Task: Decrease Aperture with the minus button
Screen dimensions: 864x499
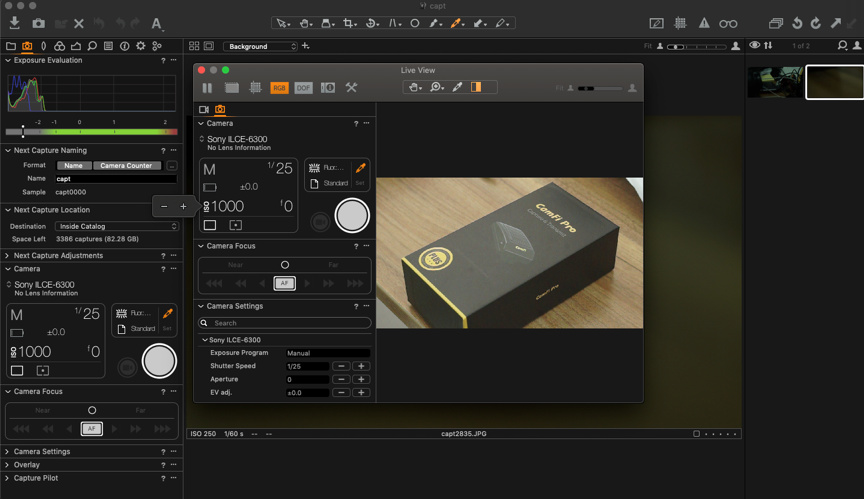Action: 342,379
